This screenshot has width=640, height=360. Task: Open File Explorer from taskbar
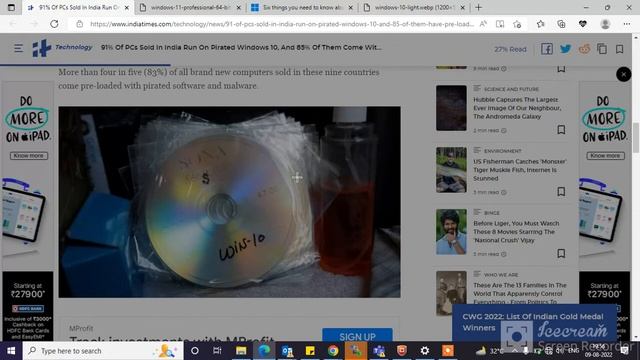pos(241,351)
